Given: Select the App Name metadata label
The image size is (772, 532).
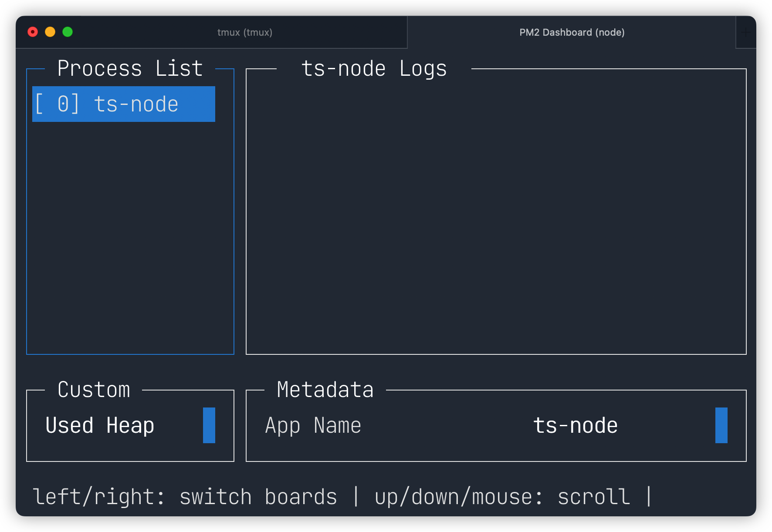Looking at the screenshot, I should tap(313, 425).
